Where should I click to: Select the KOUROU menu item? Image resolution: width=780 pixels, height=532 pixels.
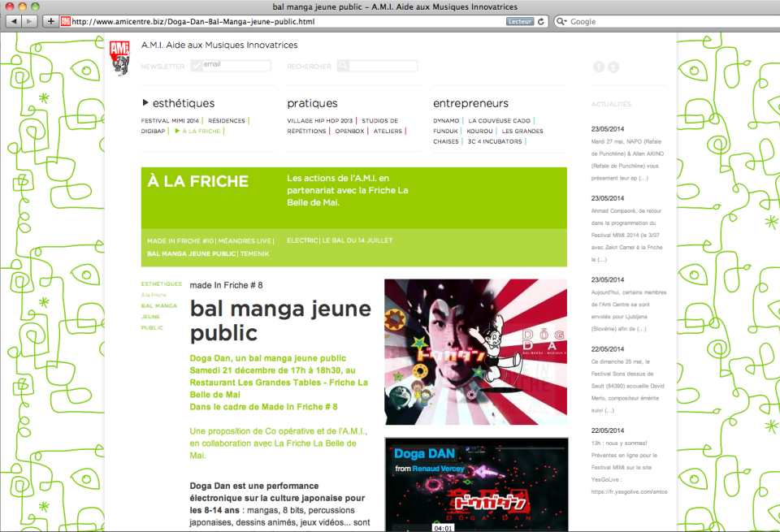tap(479, 132)
